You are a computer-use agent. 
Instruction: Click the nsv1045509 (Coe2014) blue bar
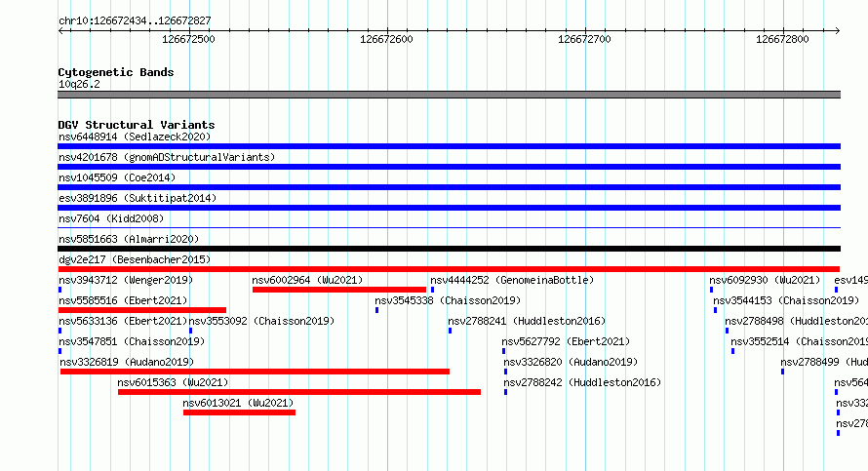click(449, 187)
